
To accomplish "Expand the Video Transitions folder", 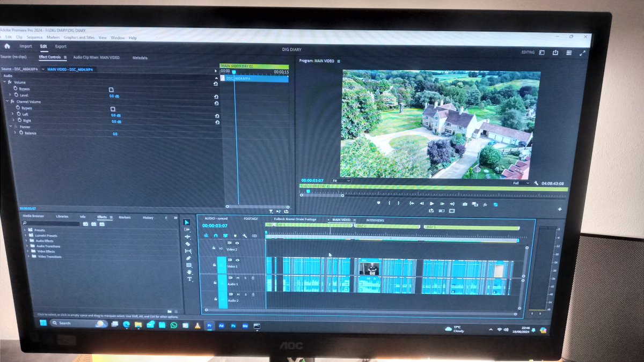I will tap(28, 256).
